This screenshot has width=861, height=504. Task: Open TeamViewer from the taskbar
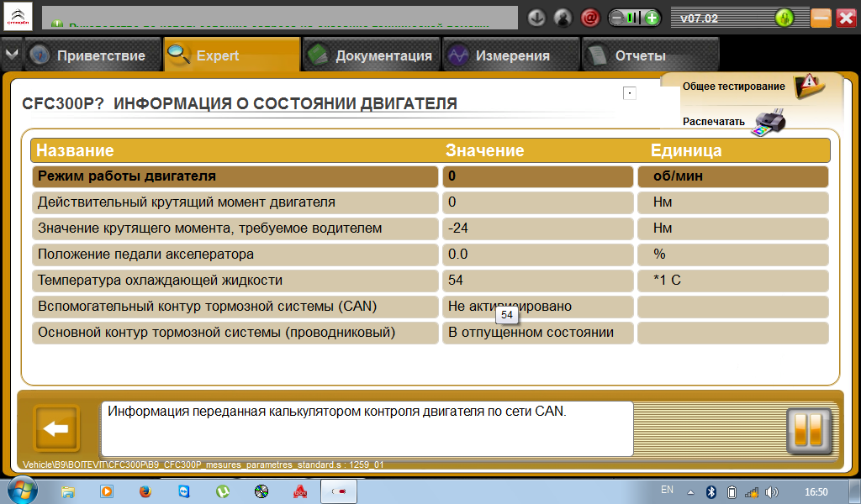click(184, 491)
